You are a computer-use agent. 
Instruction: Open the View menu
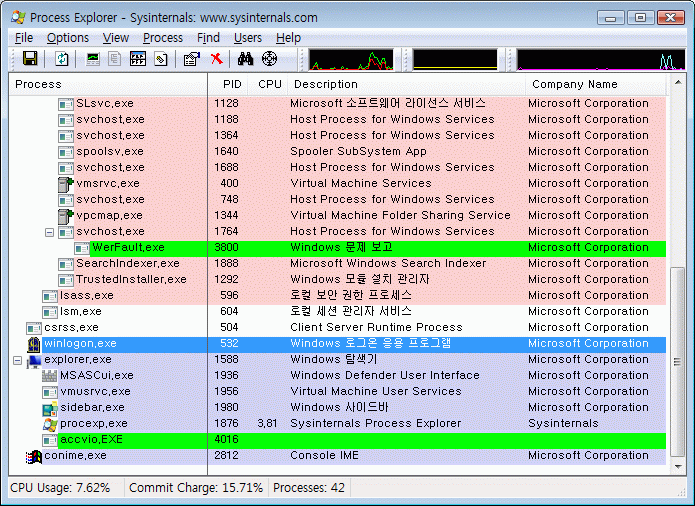[116, 38]
